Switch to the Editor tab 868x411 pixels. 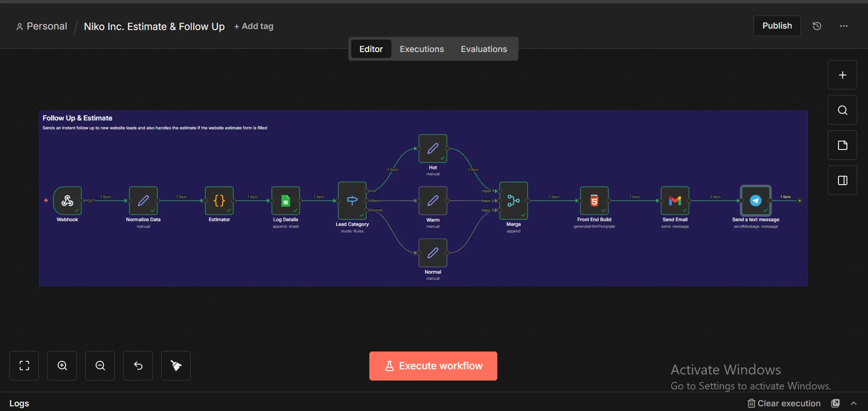[371, 49]
